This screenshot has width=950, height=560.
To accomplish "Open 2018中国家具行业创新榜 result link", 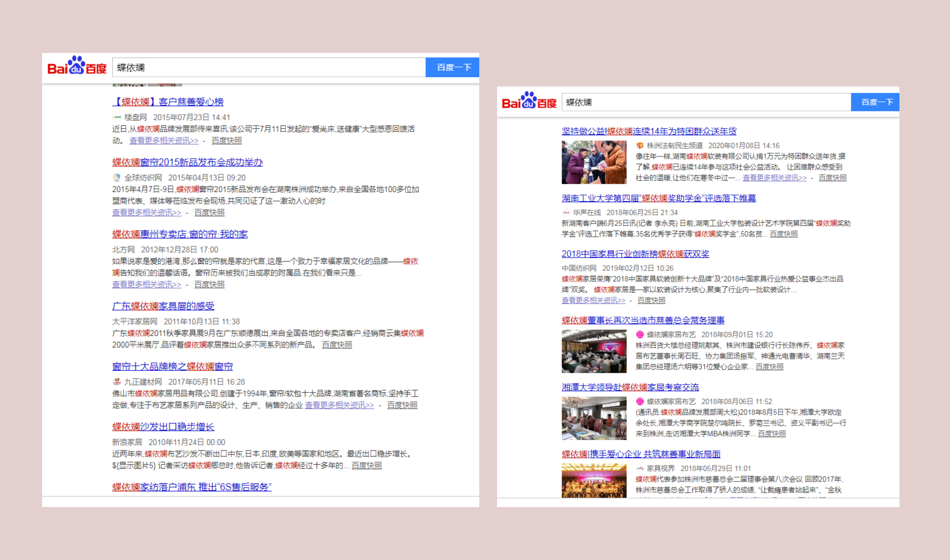I will (x=635, y=254).
